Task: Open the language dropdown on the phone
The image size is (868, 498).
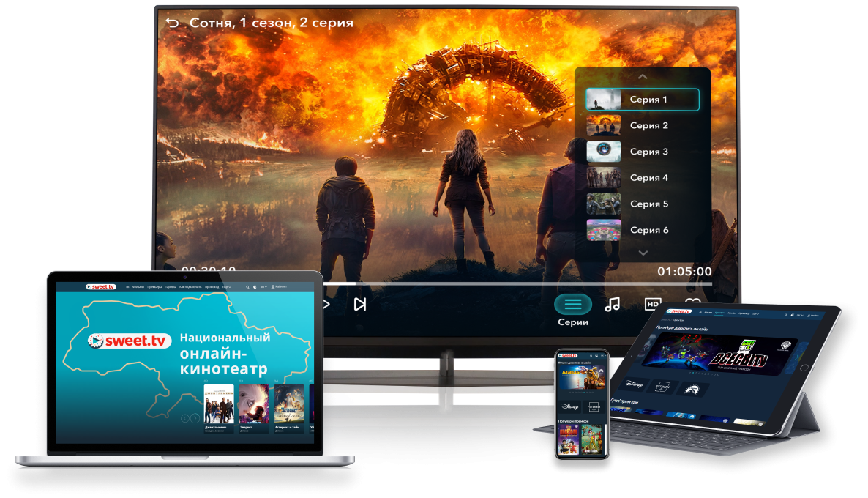Action: 603,356
